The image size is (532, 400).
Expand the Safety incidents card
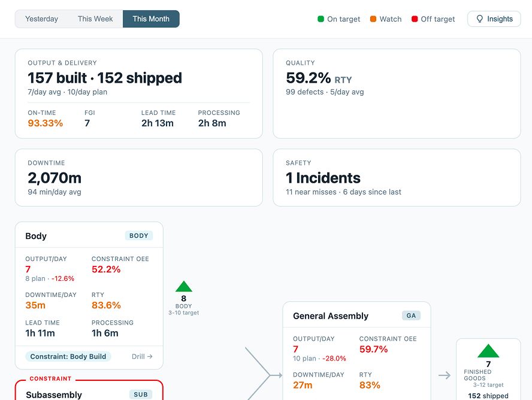click(397, 178)
